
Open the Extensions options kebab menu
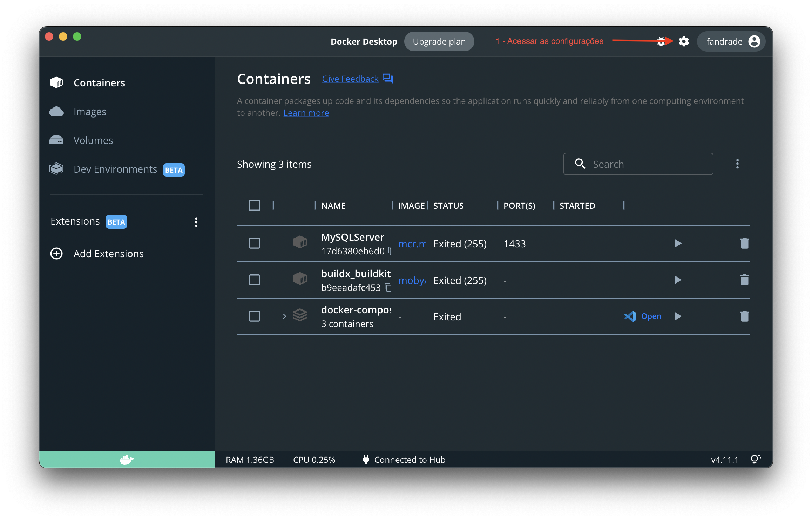pyautogui.click(x=196, y=222)
